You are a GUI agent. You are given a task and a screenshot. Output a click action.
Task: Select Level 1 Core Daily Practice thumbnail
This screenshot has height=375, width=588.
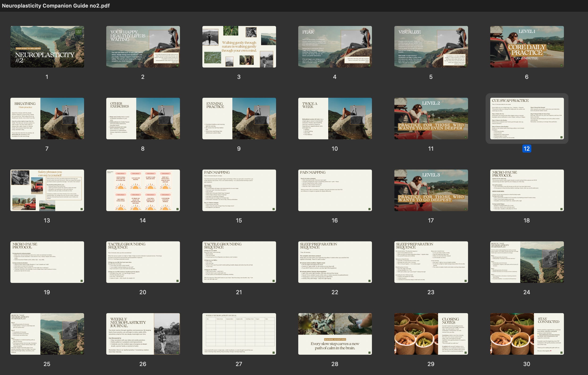(x=527, y=47)
